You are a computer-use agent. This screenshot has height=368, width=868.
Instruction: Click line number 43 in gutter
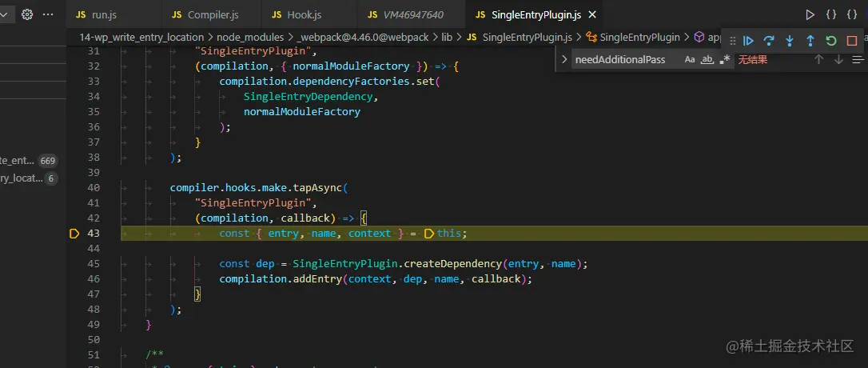pyautogui.click(x=94, y=234)
